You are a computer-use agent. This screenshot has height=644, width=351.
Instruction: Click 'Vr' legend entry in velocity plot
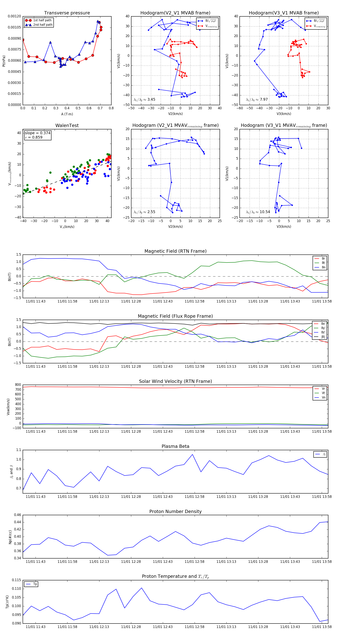point(320,389)
